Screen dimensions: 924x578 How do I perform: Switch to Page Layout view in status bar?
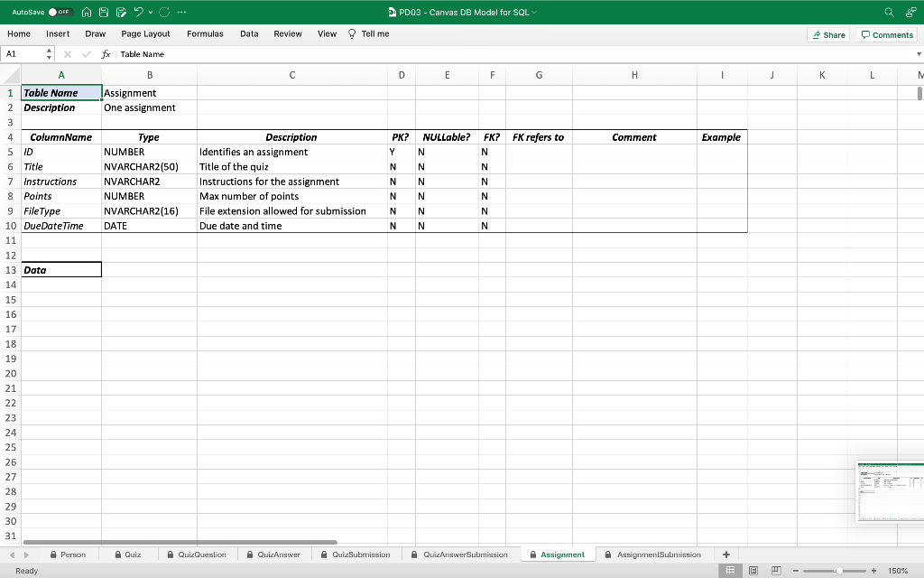click(x=752, y=571)
